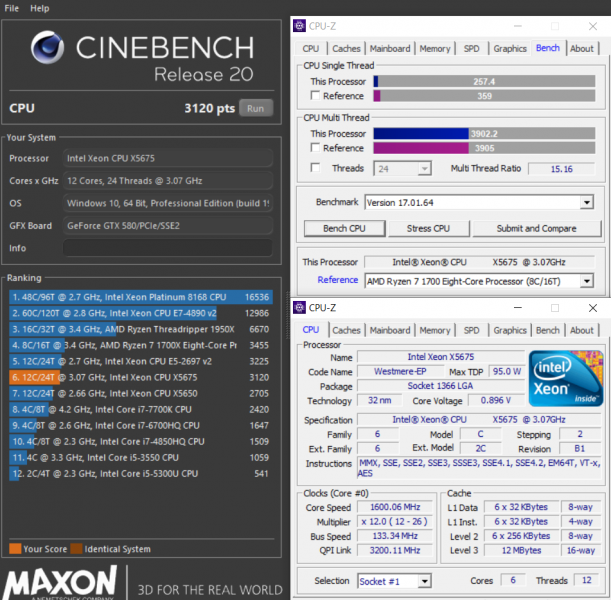Select ranking row Xeon CPU E5-2697 v2
Image resolution: width=611 pixels, height=600 pixels.
tap(141, 361)
